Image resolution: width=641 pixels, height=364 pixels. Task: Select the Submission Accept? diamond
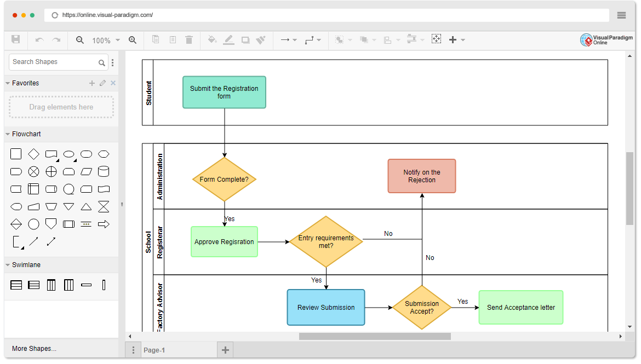tap(422, 308)
